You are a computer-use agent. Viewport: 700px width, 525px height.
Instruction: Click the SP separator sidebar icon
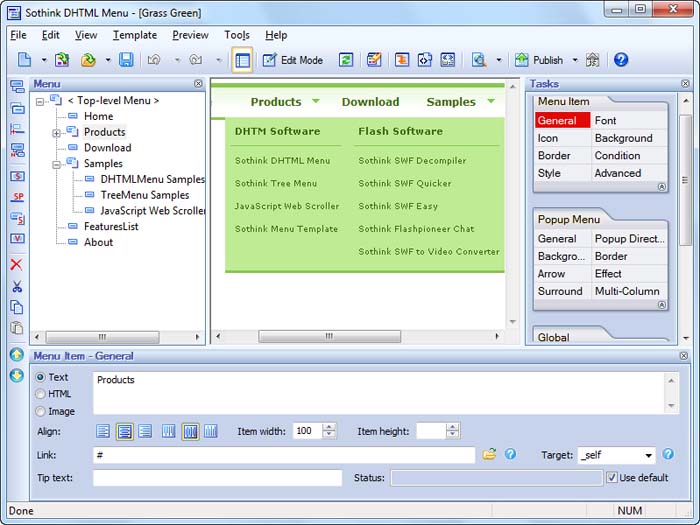point(17,197)
